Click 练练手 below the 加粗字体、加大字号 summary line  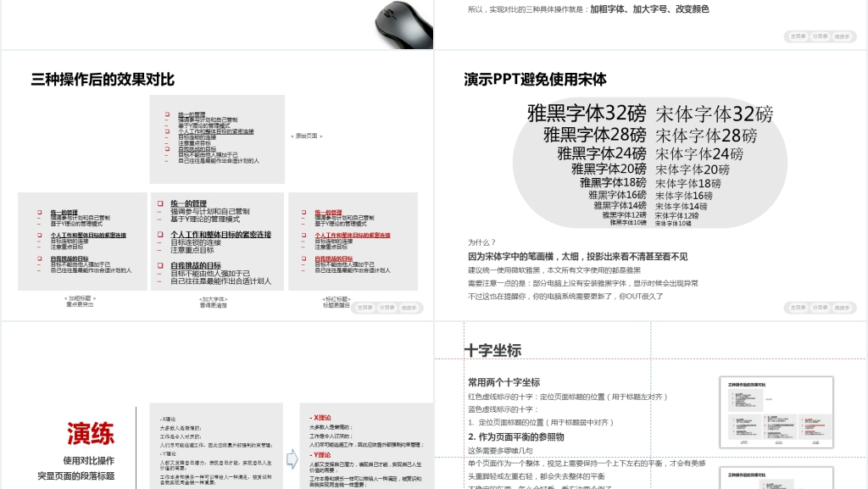842,36
